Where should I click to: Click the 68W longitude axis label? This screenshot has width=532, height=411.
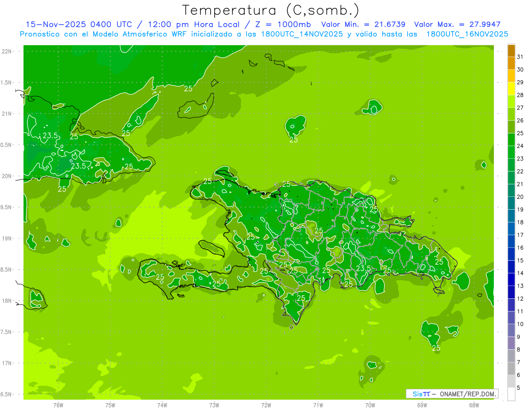coord(474,405)
